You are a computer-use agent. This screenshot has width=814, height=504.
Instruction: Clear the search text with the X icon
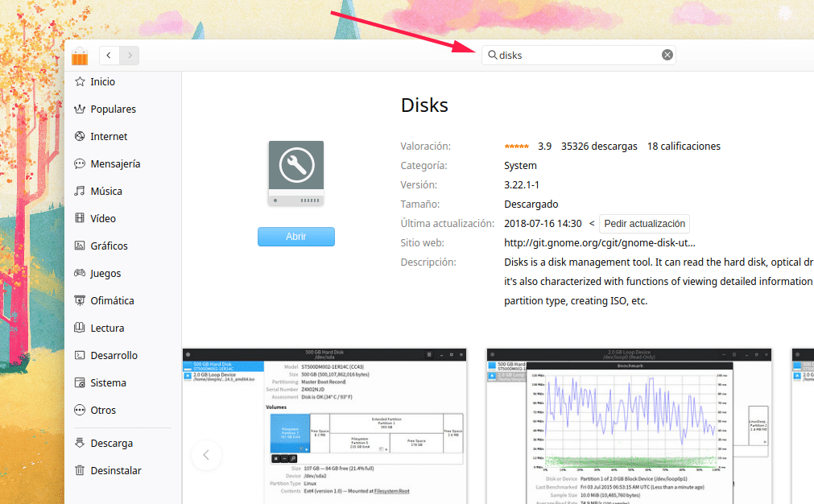(667, 55)
